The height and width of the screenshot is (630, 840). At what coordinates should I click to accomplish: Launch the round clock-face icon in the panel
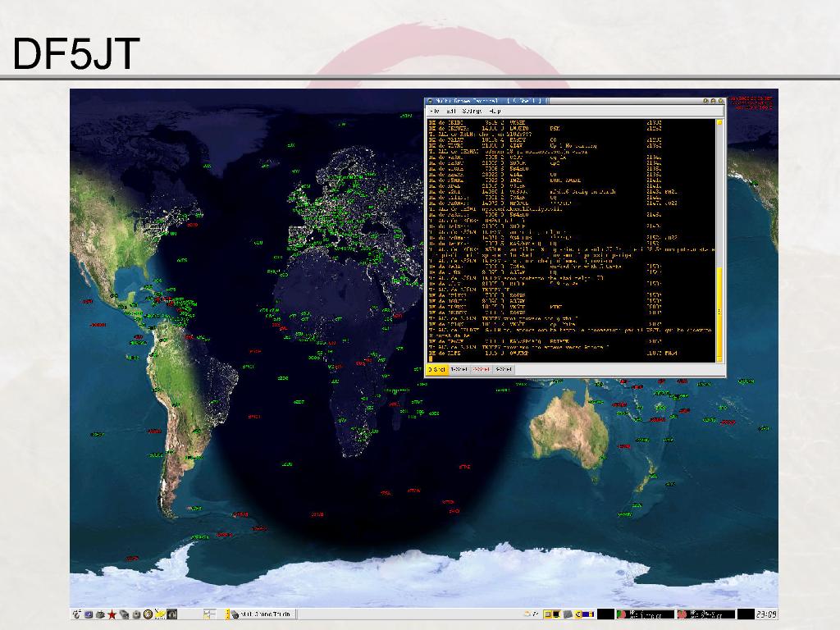148,614
